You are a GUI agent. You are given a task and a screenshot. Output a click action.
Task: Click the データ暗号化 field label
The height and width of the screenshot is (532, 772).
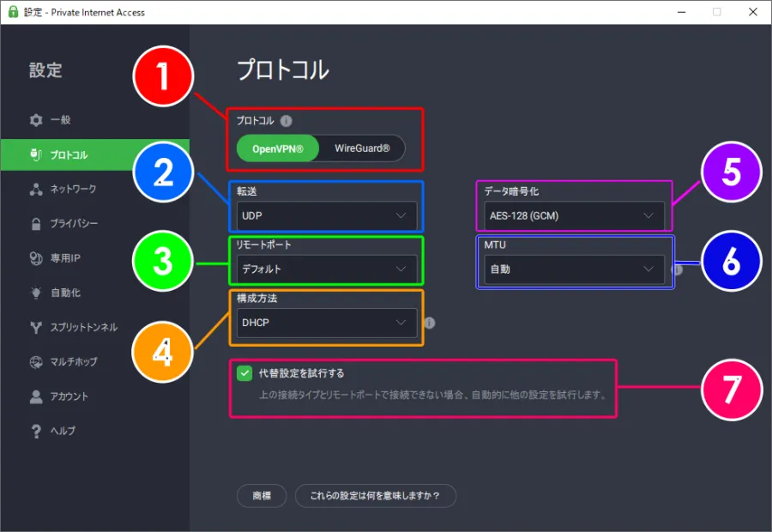click(x=511, y=191)
